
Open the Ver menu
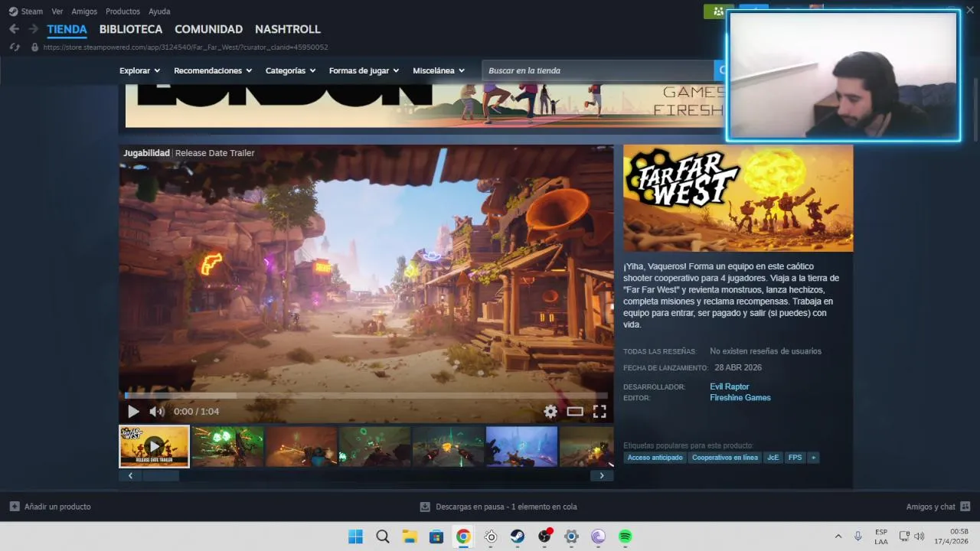[x=57, y=11]
